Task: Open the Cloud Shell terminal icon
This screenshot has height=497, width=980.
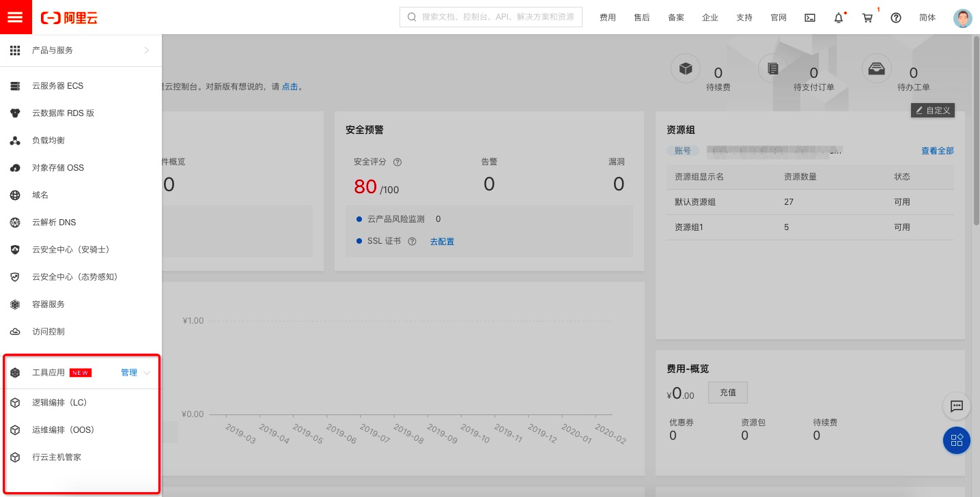Action: [810, 18]
